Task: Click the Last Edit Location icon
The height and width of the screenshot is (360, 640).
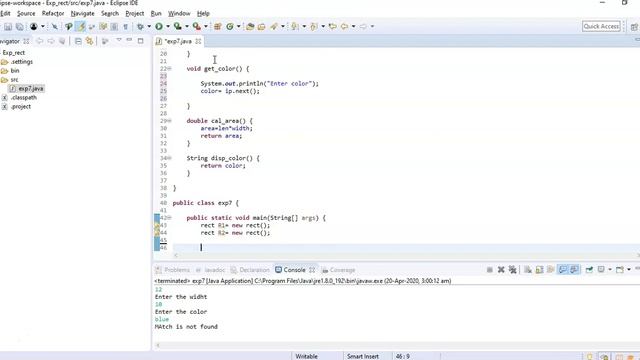Action: 333,27
